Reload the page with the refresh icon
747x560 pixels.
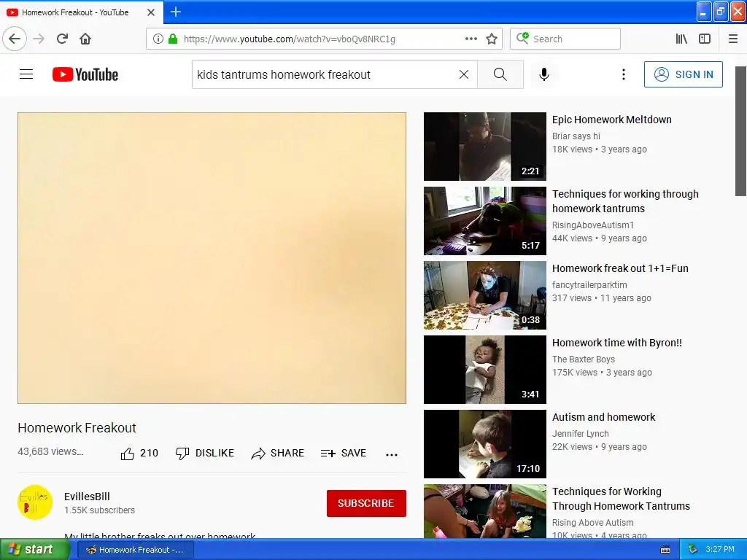point(62,39)
